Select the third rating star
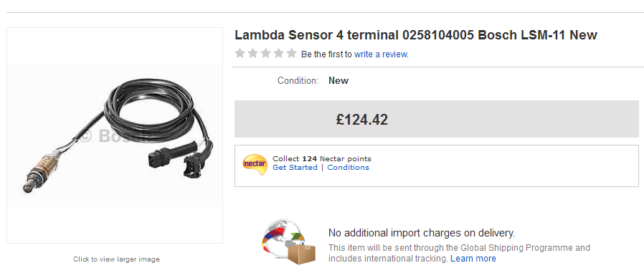The width and height of the screenshot is (644, 273). click(x=266, y=53)
